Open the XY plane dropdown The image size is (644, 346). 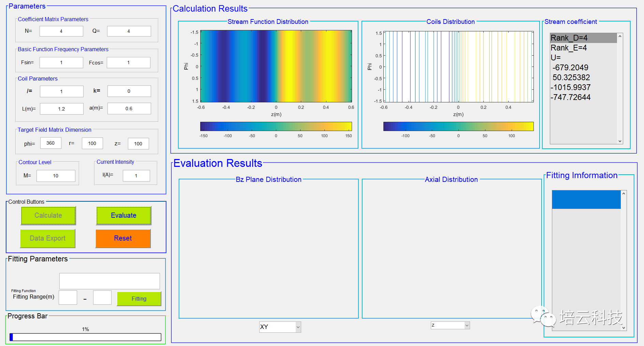click(x=280, y=327)
